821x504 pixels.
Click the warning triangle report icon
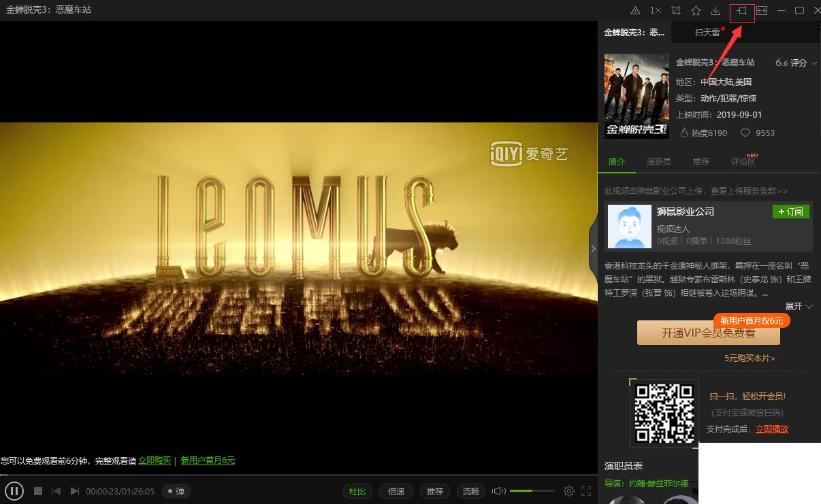tap(635, 10)
